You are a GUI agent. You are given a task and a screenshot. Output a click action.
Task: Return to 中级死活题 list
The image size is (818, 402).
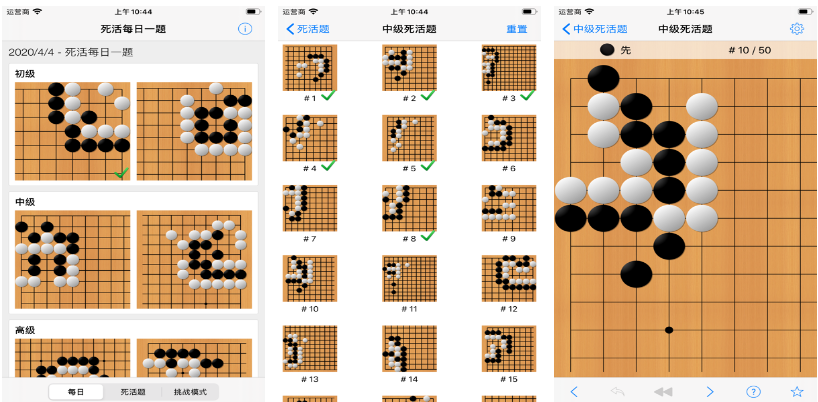595,29
